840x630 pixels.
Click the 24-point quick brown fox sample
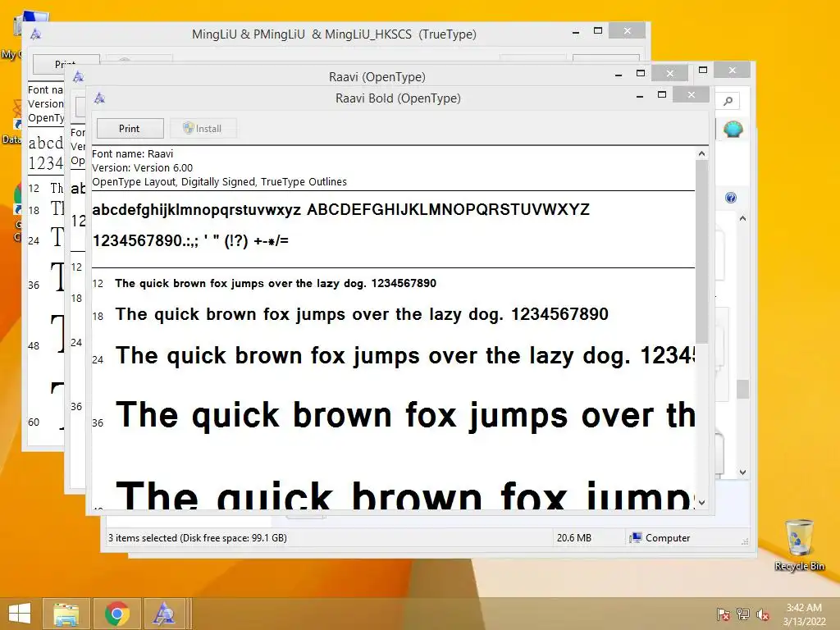[x=405, y=356]
